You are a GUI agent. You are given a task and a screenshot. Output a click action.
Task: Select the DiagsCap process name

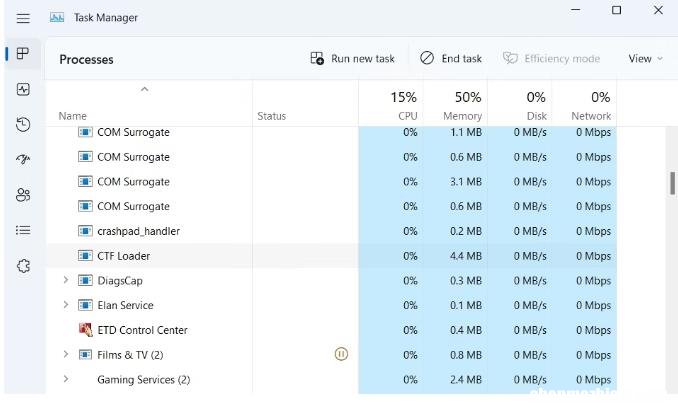click(120, 281)
